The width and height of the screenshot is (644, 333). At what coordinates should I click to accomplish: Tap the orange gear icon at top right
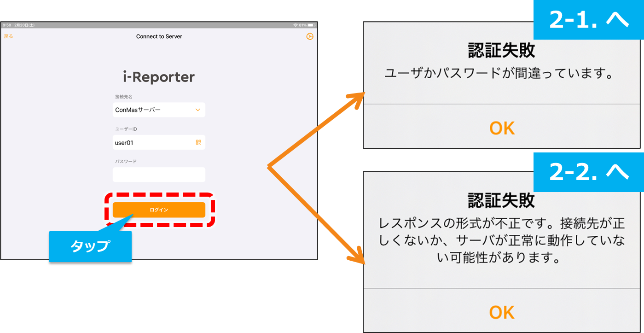(x=310, y=36)
